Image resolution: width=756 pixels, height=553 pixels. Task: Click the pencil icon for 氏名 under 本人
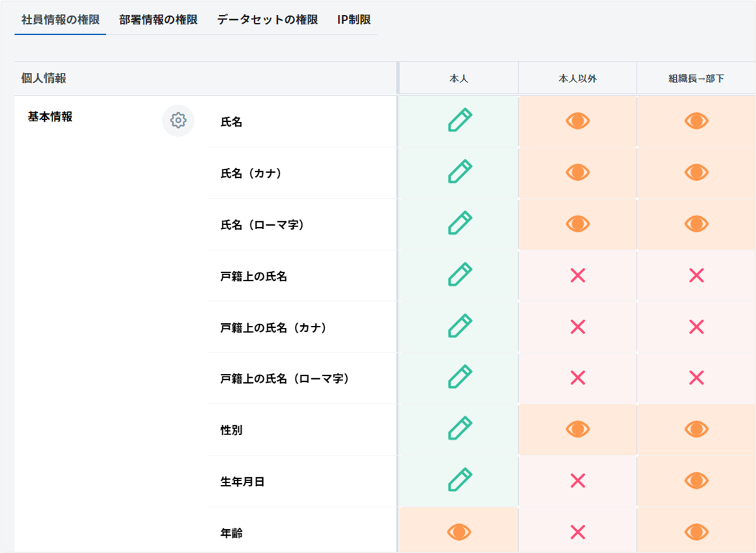(459, 121)
